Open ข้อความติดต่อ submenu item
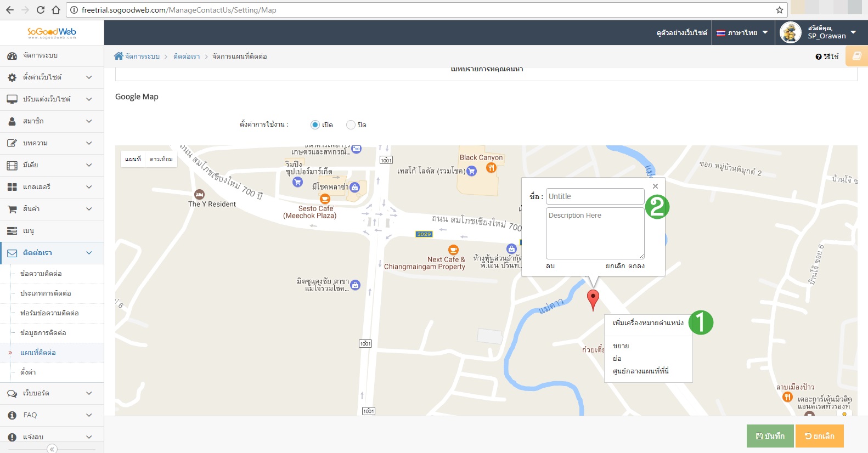 click(41, 274)
